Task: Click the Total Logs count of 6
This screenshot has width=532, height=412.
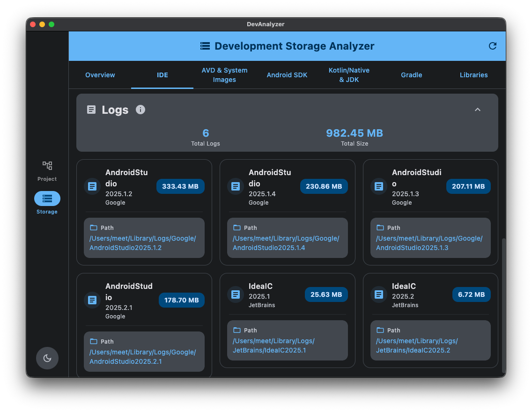Action: pos(206,133)
